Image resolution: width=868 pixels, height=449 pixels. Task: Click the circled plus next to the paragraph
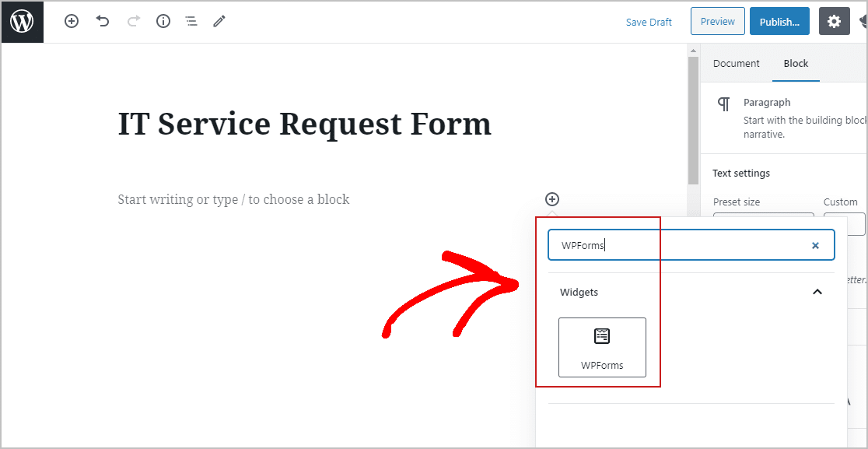(551, 199)
